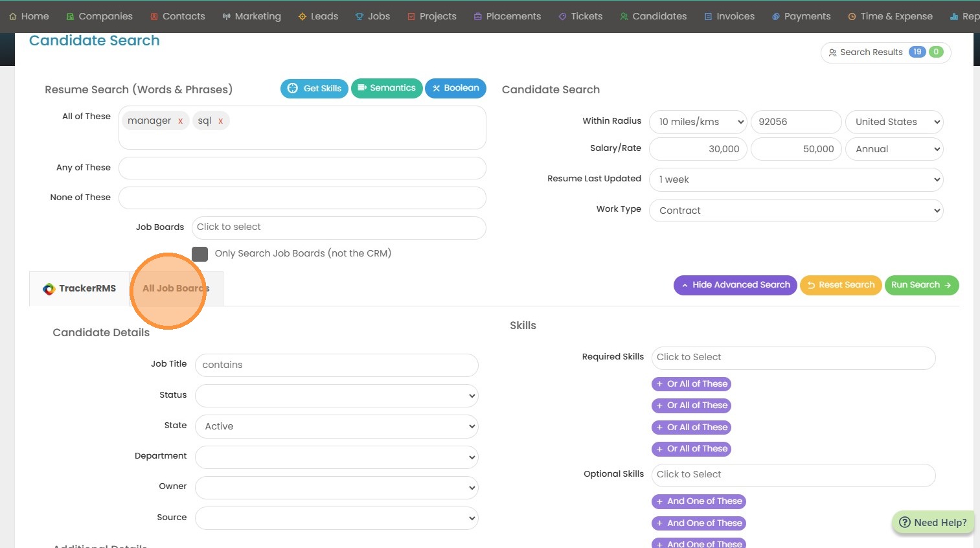Click the Companies building icon
The image size is (980, 548).
pos(70,17)
